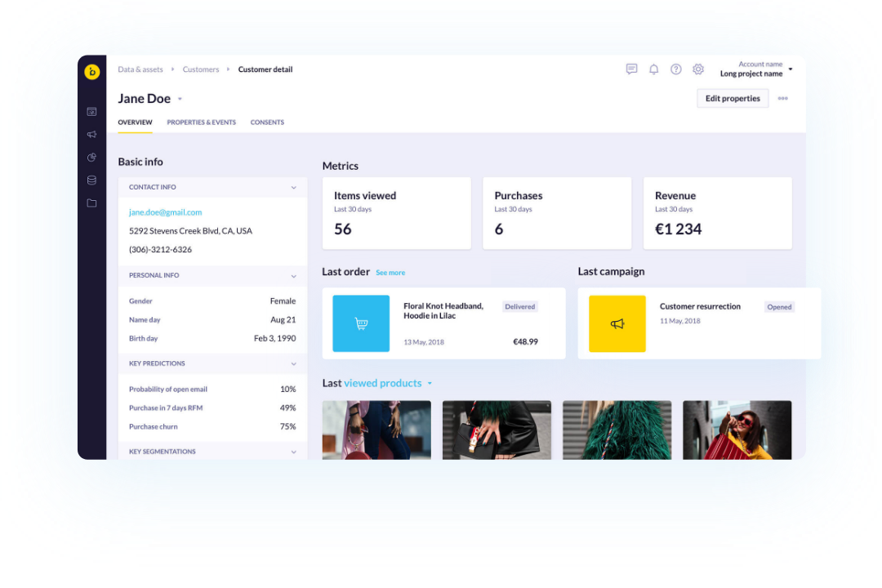The width and height of the screenshot is (882, 588).
Task: Open the pie chart analytics sidebar icon
Action: click(91, 157)
